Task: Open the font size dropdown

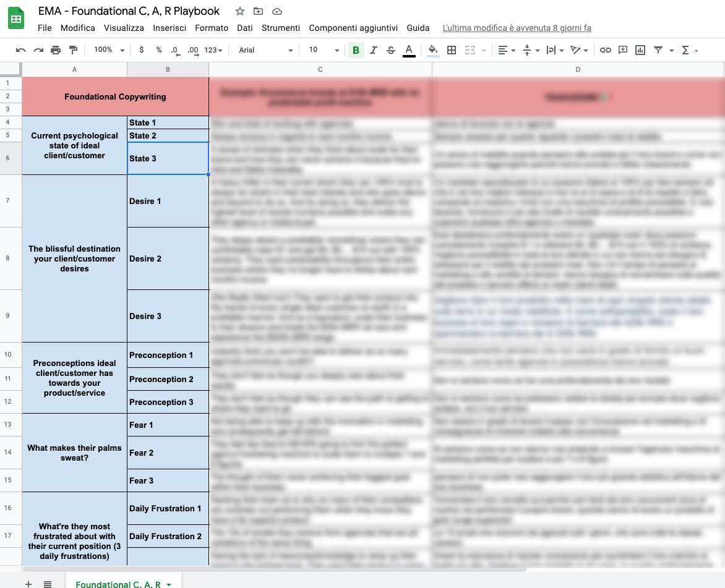Action: (324, 50)
